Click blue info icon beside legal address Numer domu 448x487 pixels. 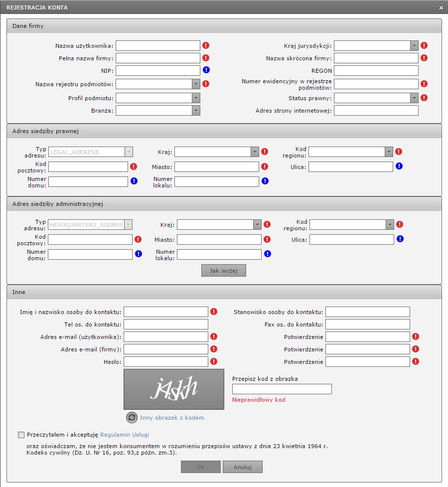coord(134,181)
